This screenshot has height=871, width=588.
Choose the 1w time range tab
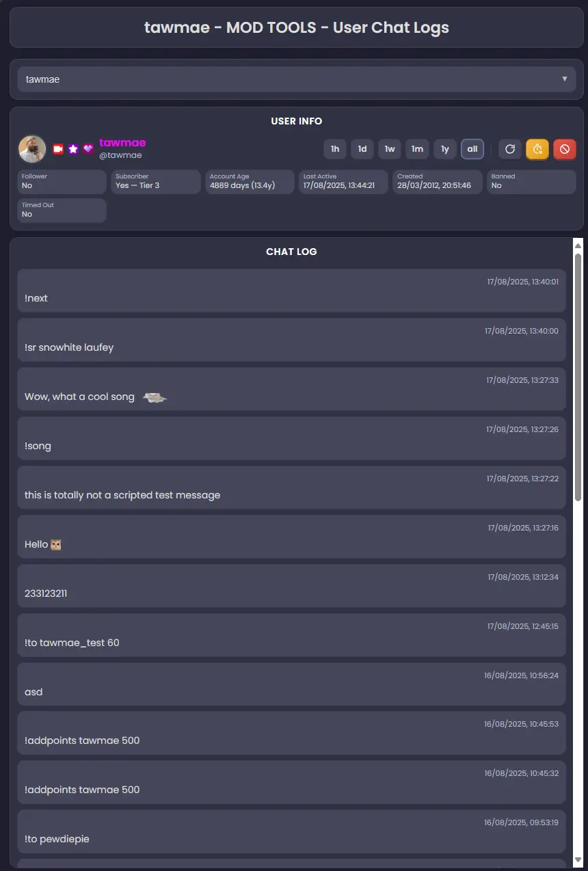[390, 149]
